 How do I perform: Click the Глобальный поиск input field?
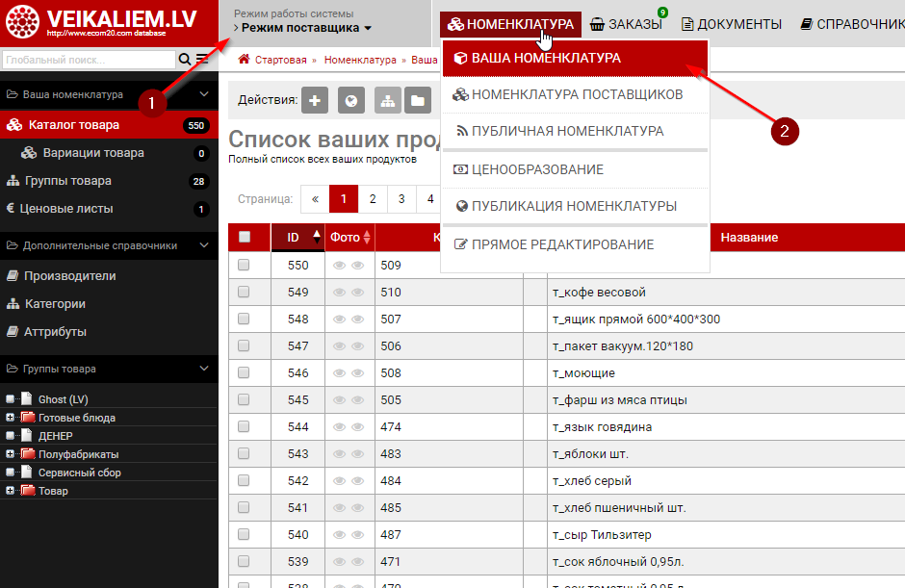89,60
